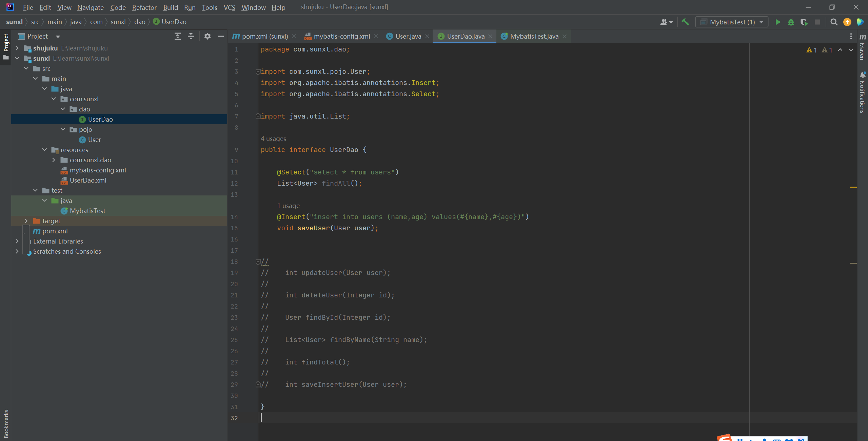Image resolution: width=868 pixels, height=441 pixels.
Task: Click yellow warning stripe marker on scrollbar
Action: [853, 187]
